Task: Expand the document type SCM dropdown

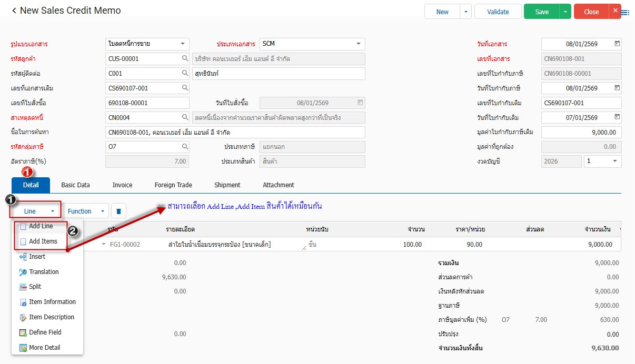Action: click(x=358, y=44)
